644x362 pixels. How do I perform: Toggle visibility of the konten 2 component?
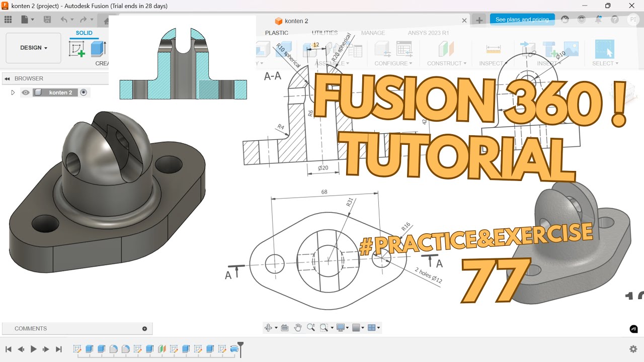click(26, 93)
